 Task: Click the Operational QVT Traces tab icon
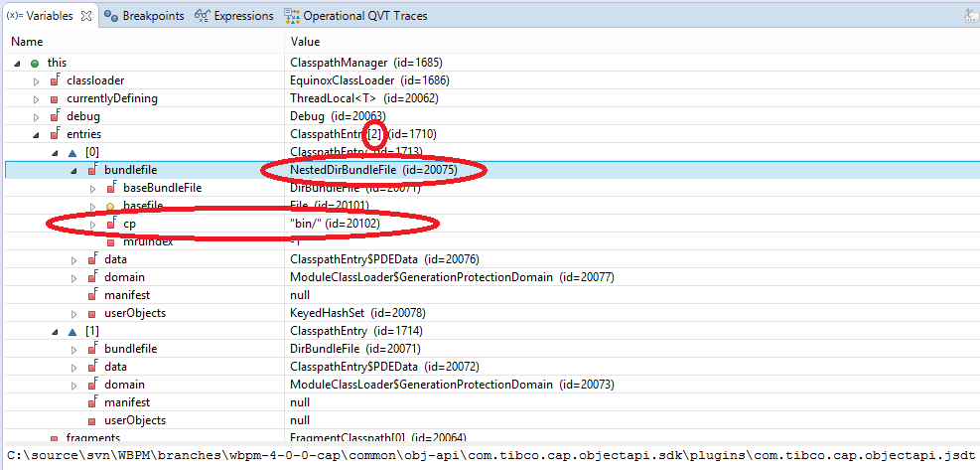coord(292,16)
